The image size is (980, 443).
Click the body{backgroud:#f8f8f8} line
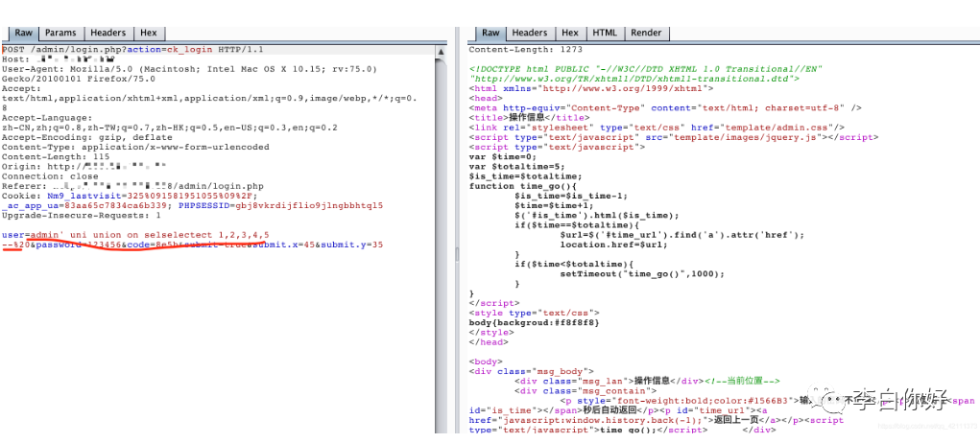coord(534,322)
